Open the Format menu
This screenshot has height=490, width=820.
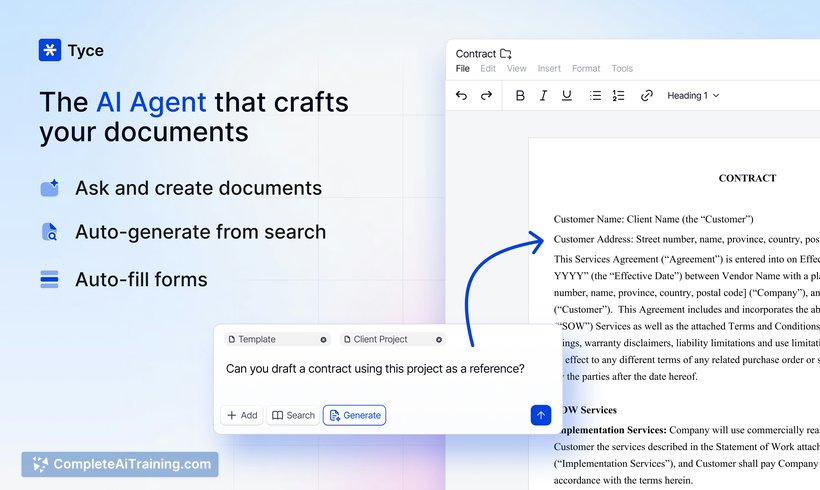tap(586, 69)
